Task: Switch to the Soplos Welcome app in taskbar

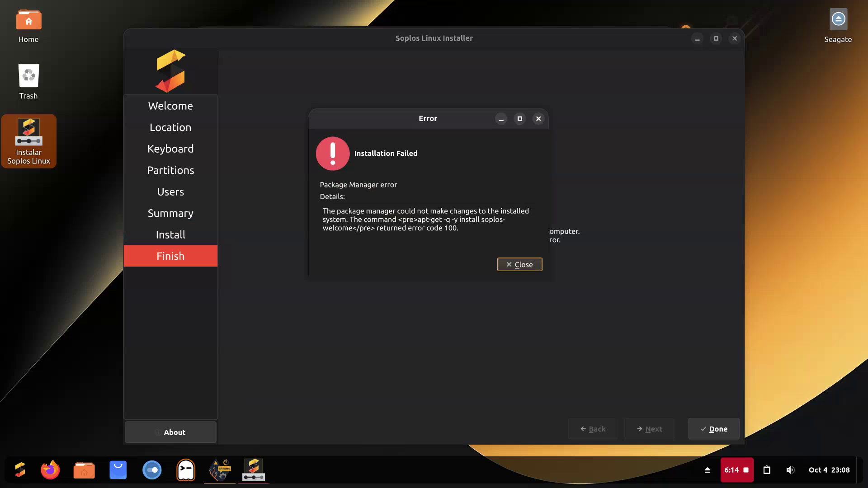Action: (220, 470)
